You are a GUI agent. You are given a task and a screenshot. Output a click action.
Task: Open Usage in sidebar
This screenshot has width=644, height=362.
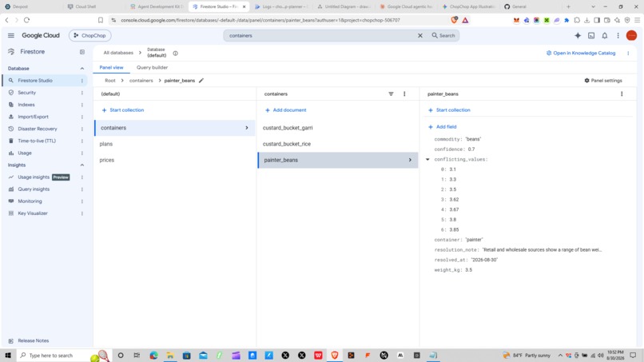(x=25, y=153)
